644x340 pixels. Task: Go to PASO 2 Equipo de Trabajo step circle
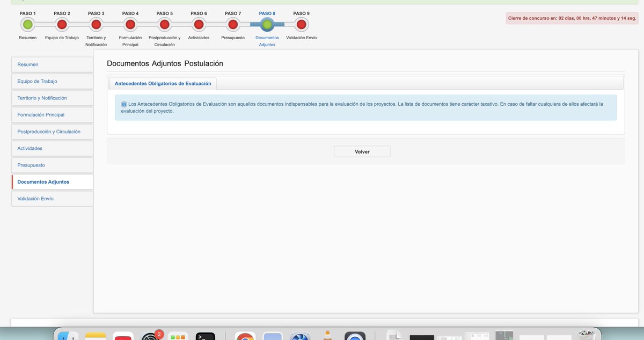(x=62, y=24)
